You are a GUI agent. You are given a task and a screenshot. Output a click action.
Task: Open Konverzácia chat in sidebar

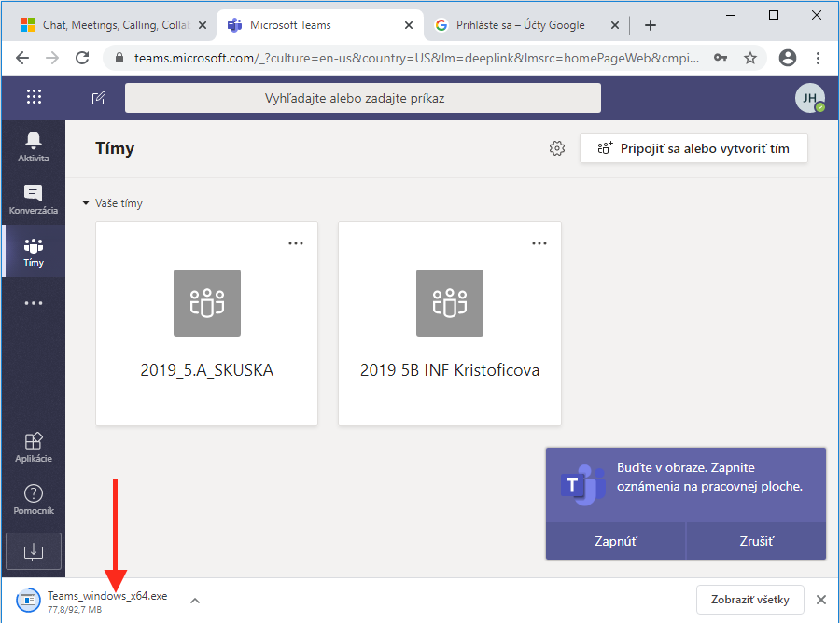[34, 199]
